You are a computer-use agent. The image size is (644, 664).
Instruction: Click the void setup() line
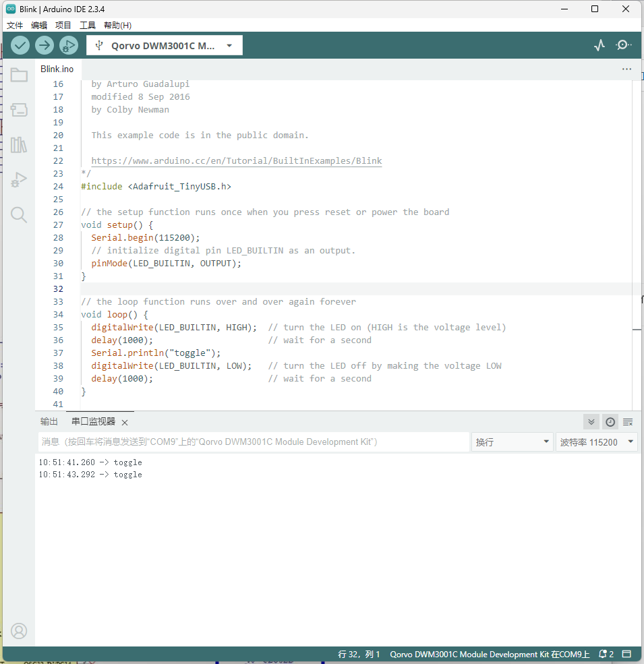tap(117, 225)
